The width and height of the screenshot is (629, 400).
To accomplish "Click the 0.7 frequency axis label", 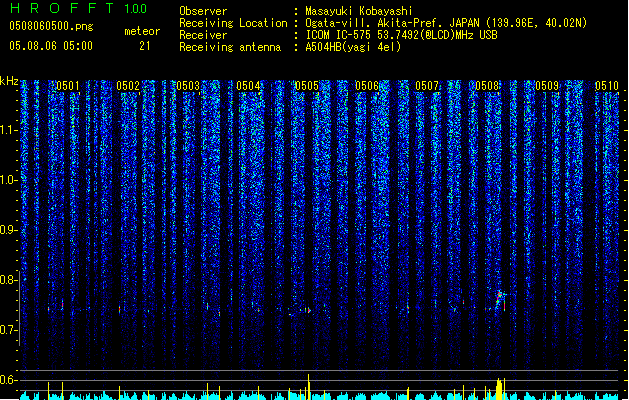I will click(8, 330).
